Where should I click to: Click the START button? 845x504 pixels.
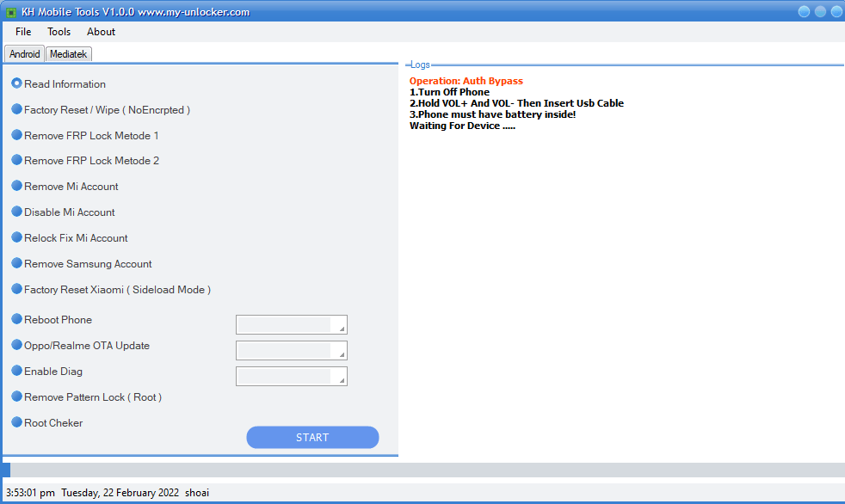click(312, 437)
